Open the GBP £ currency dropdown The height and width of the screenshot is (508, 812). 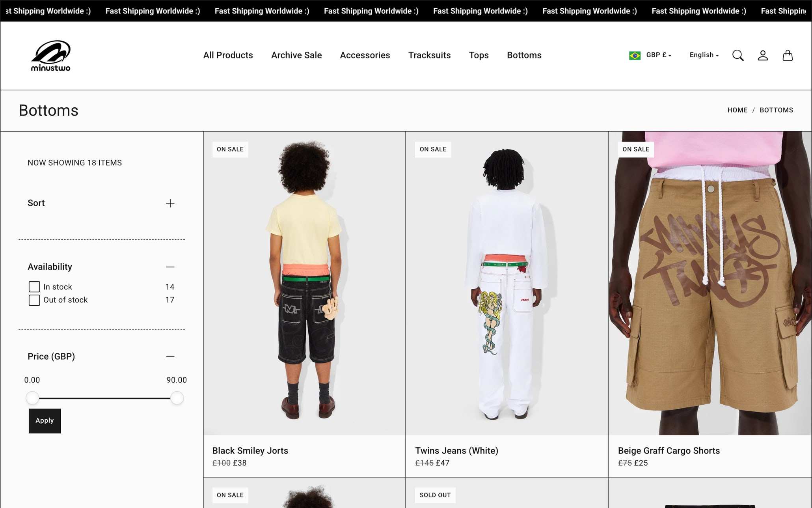659,55
